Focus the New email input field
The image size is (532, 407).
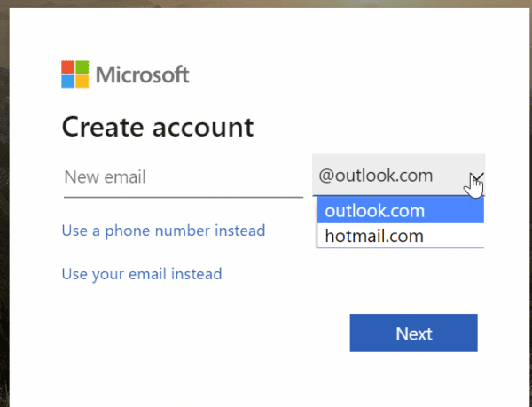[x=182, y=176]
